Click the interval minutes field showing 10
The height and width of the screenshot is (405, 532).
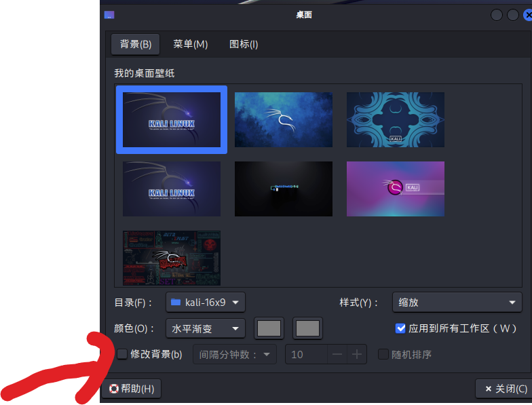(306, 354)
